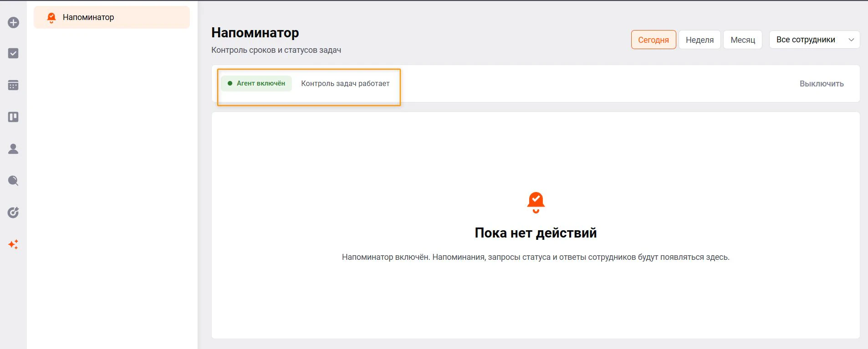Switch to the Месяц period tab
The image size is (868, 349).
pos(743,40)
